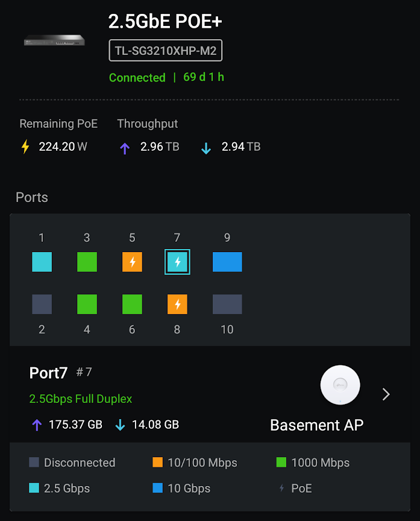Click the switch device image

54,42
